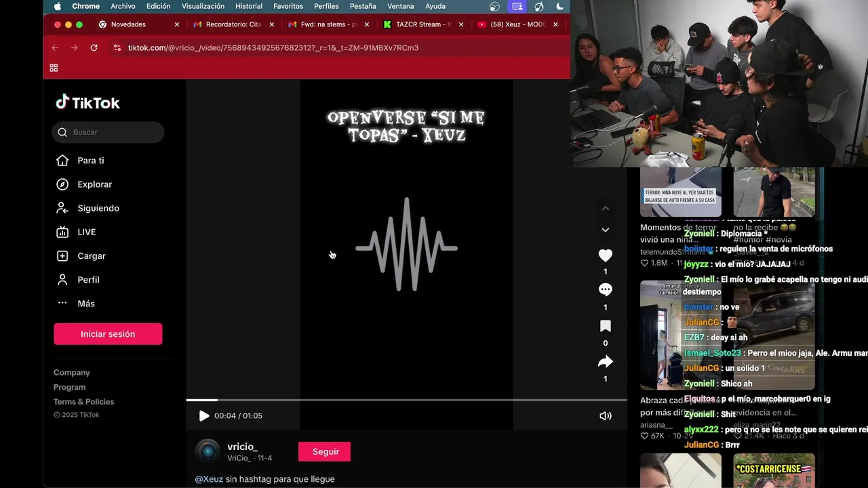Open the Ventana menu
Viewport: 868px width, 488px height.
tap(401, 6)
